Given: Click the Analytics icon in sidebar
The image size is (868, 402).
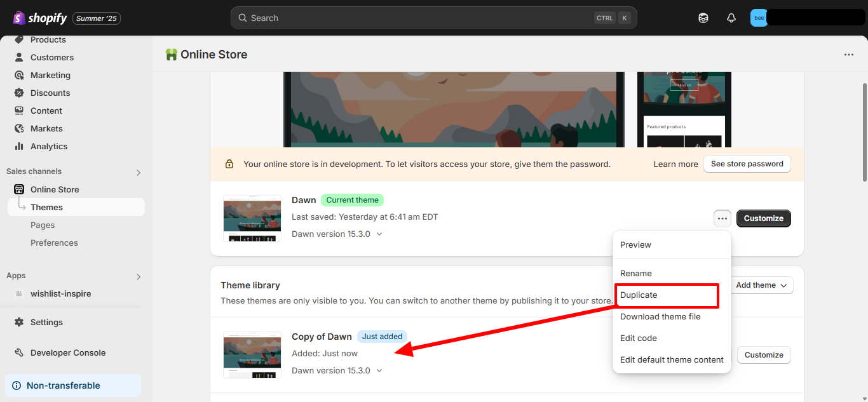Looking at the screenshot, I should pos(18,146).
